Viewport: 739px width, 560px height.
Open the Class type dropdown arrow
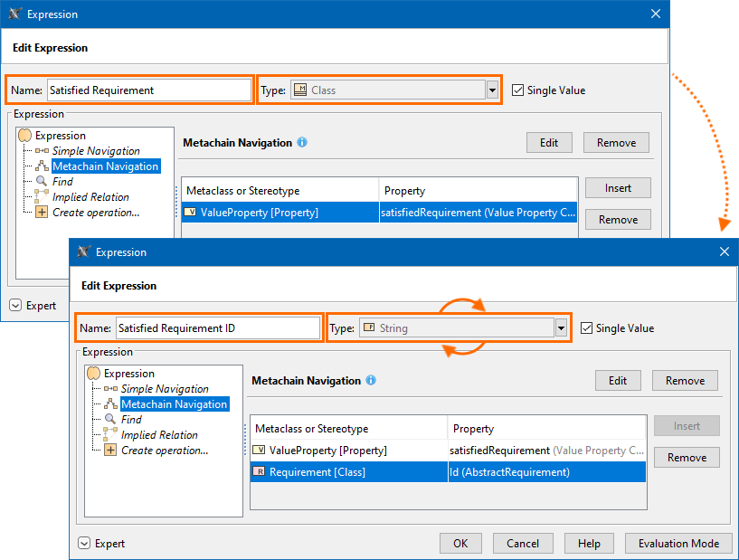coord(493,90)
